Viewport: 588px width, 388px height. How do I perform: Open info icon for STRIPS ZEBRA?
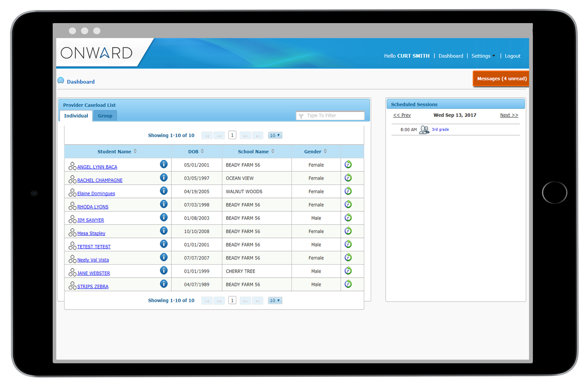click(x=164, y=284)
